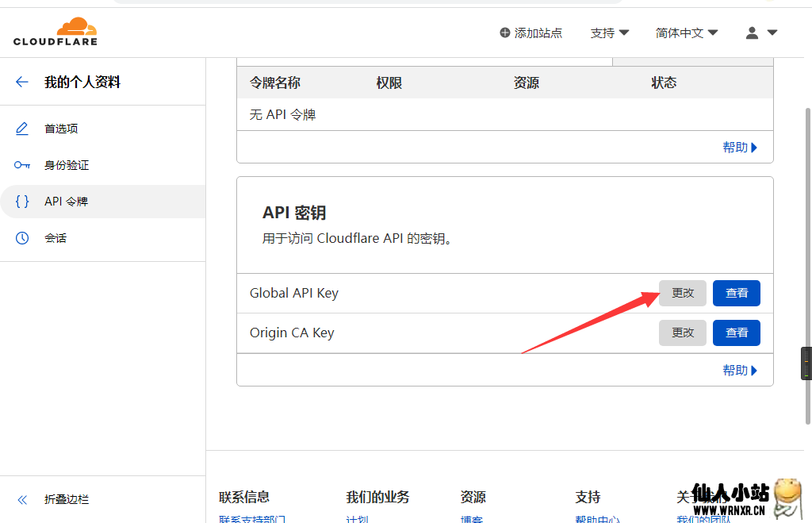Click the clock icon for 会话
812x523 pixels.
[x=21, y=238]
